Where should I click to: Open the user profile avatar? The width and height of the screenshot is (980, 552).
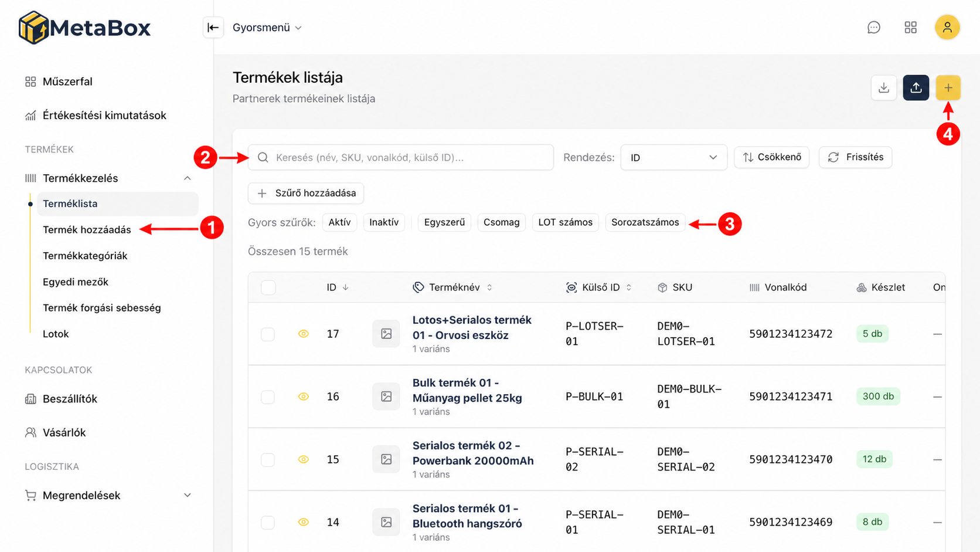(947, 28)
